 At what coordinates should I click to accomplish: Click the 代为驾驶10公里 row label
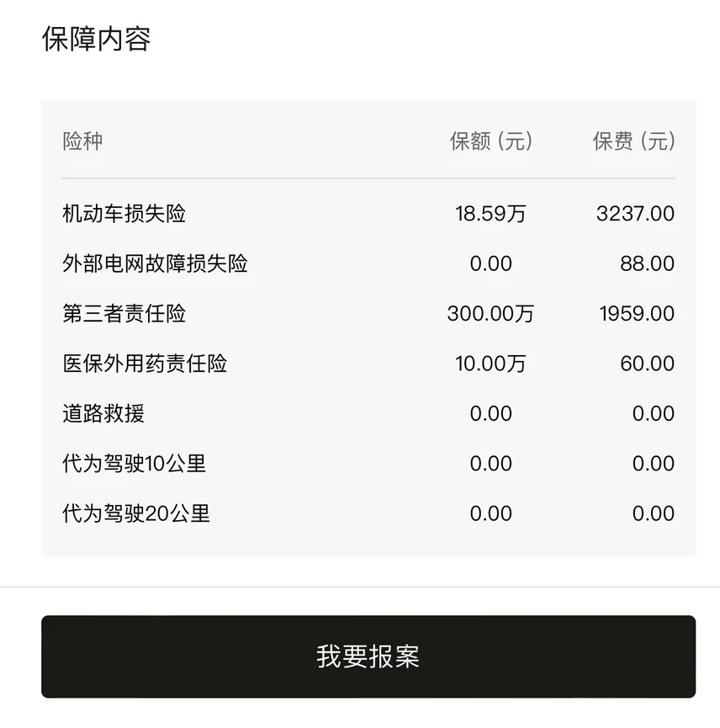coord(134,463)
